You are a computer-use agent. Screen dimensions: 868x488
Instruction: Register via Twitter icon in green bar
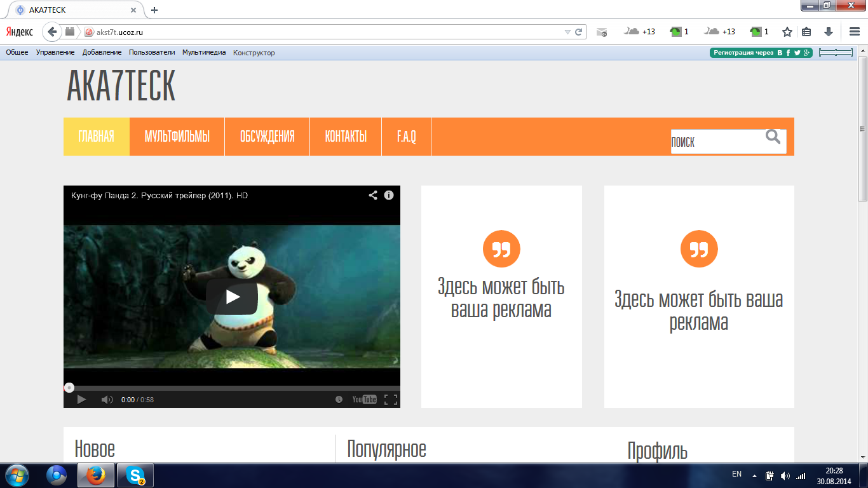(x=797, y=53)
